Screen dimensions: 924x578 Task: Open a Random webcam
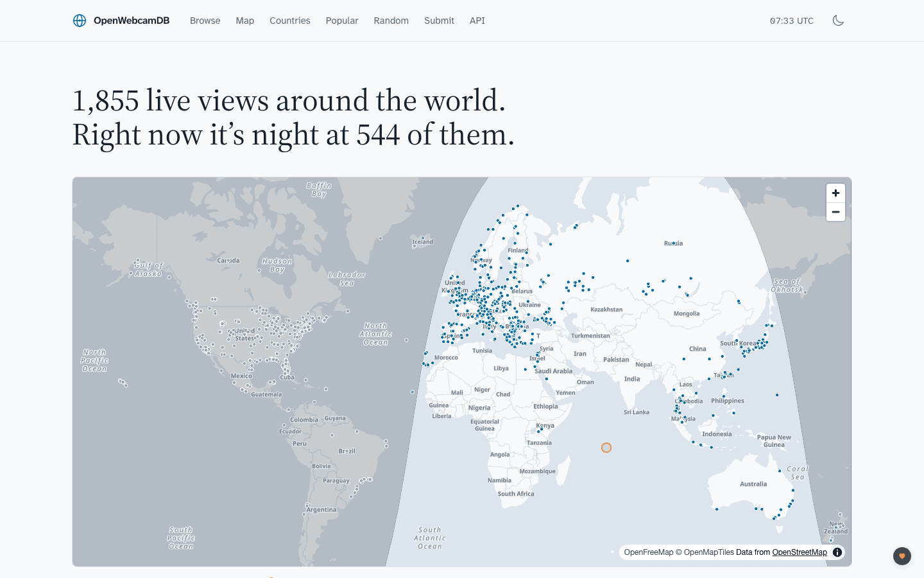pyautogui.click(x=391, y=21)
